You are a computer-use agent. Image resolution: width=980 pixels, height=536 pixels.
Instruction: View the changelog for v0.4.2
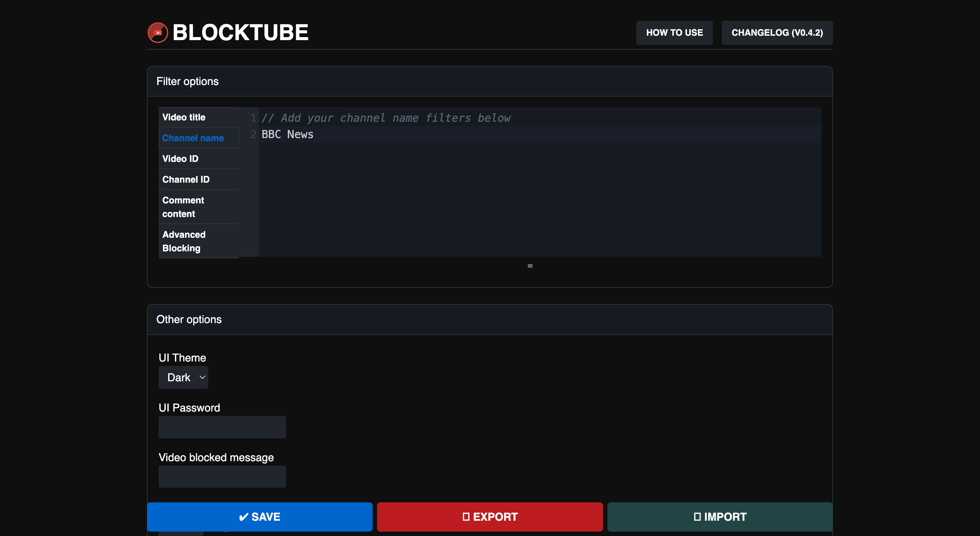tap(777, 33)
